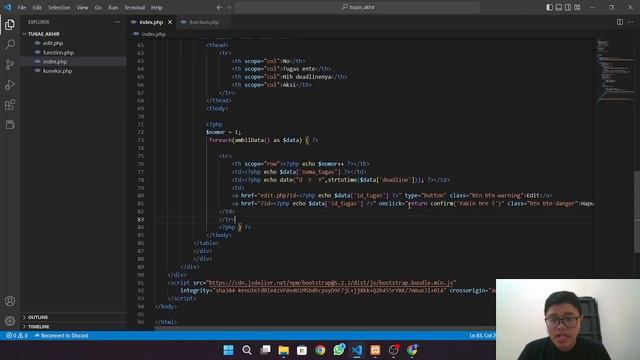Image resolution: width=640 pixels, height=360 pixels.
Task: Open the Help menu
Action: point(157,7)
